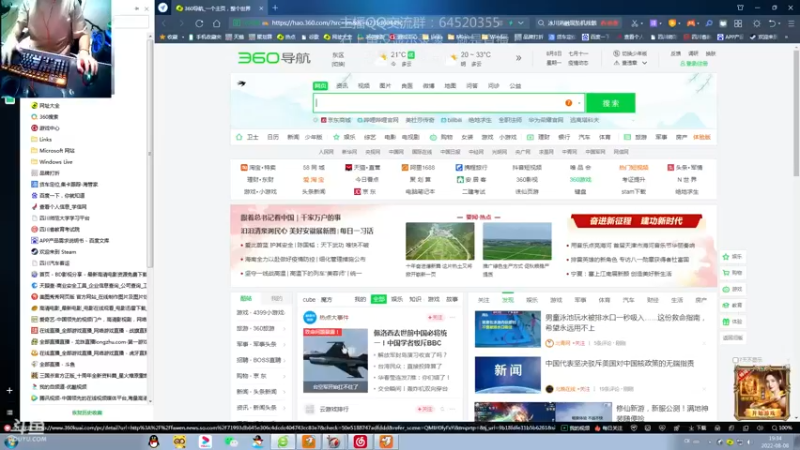Open the browser hamburger menu
This screenshot has height=450, width=800.
[791, 23]
